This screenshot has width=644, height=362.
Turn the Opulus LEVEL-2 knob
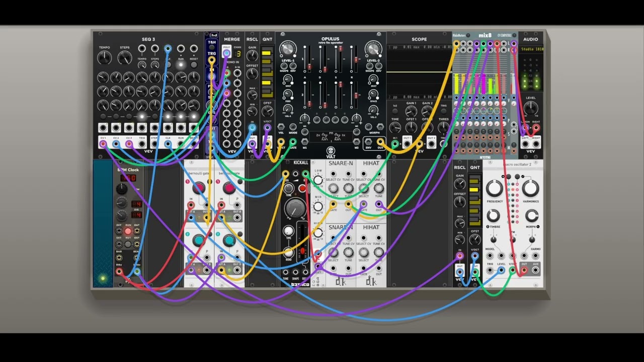point(373,49)
